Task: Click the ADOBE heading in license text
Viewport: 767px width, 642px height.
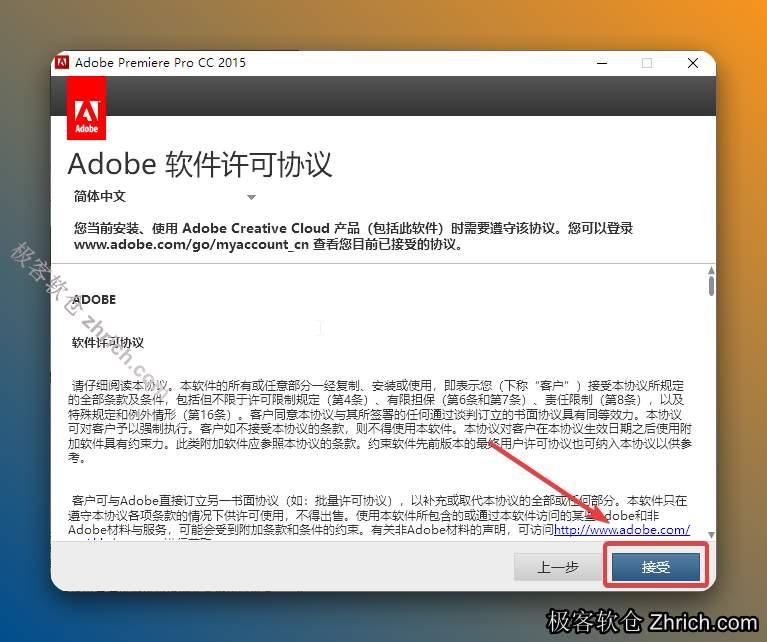Action: tap(94, 299)
